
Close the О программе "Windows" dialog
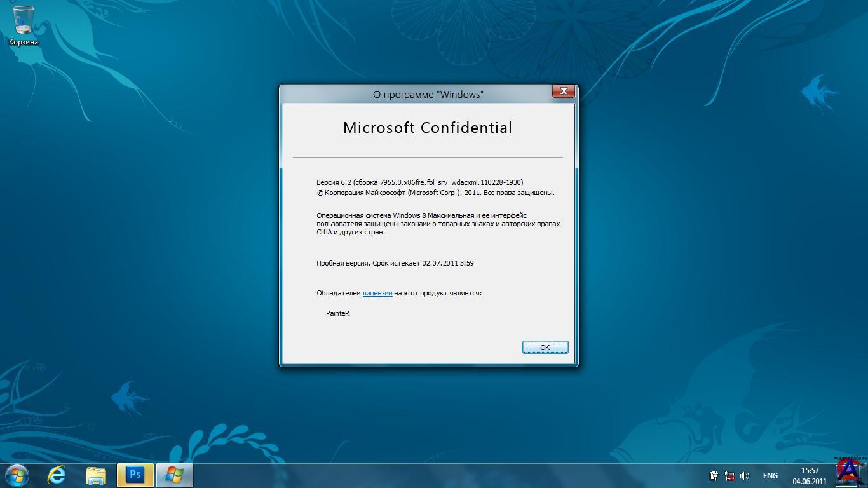pos(563,91)
